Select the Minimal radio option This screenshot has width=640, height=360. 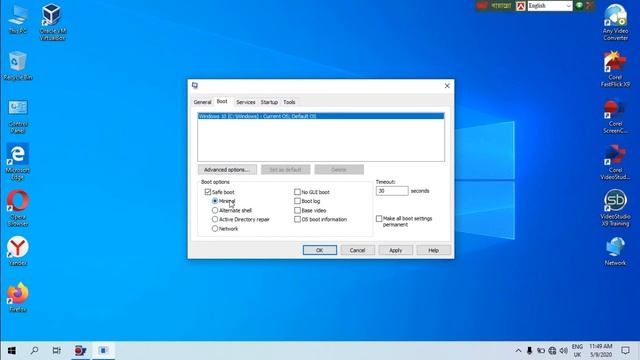pyautogui.click(x=215, y=201)
